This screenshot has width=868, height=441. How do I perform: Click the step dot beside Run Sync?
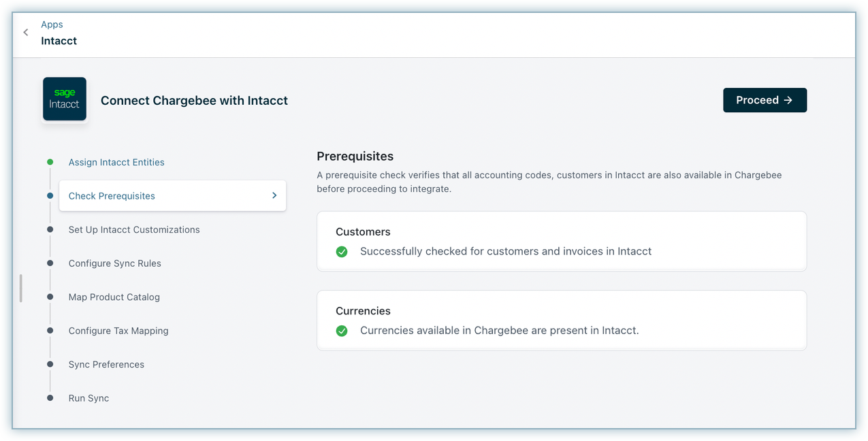click(50, 398)
